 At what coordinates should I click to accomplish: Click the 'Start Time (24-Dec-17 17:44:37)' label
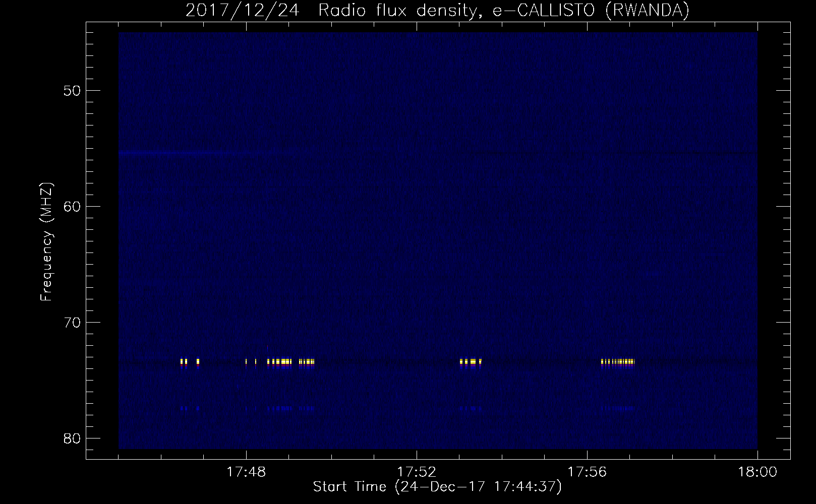tap(437, 487)
